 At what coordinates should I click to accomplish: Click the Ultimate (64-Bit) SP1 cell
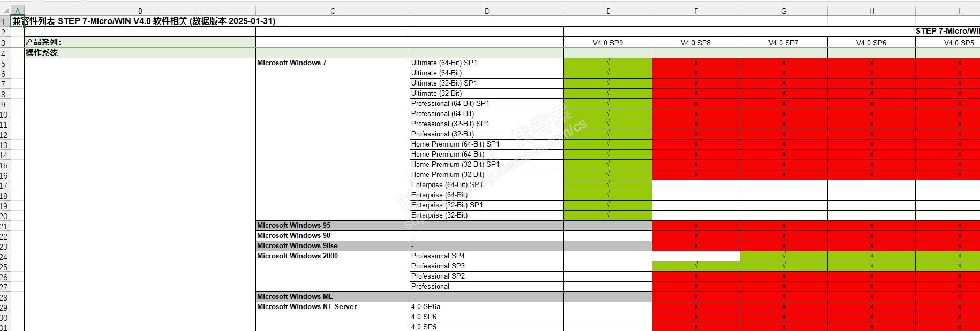pyautogui.click(x=487, y=63)
